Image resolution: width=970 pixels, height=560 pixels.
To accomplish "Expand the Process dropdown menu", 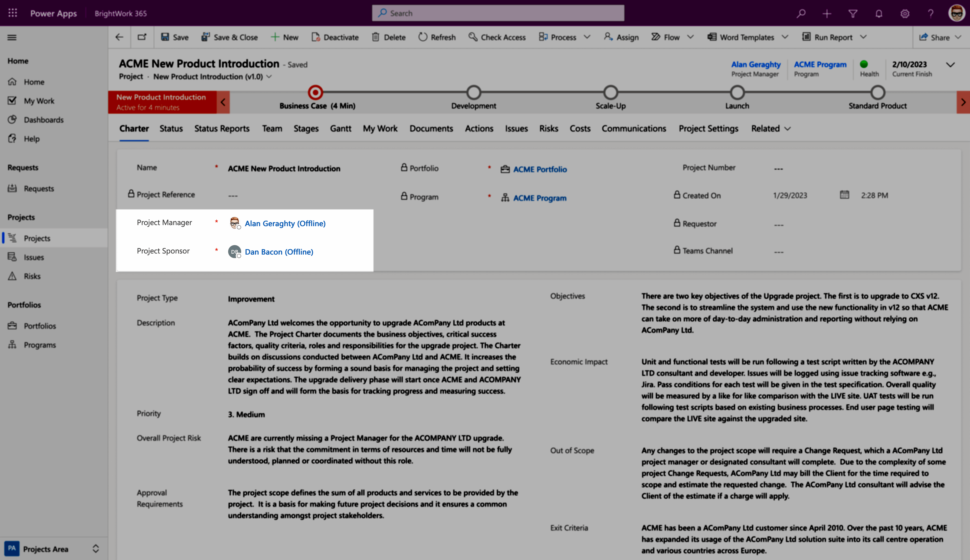I will click(586, 37).
